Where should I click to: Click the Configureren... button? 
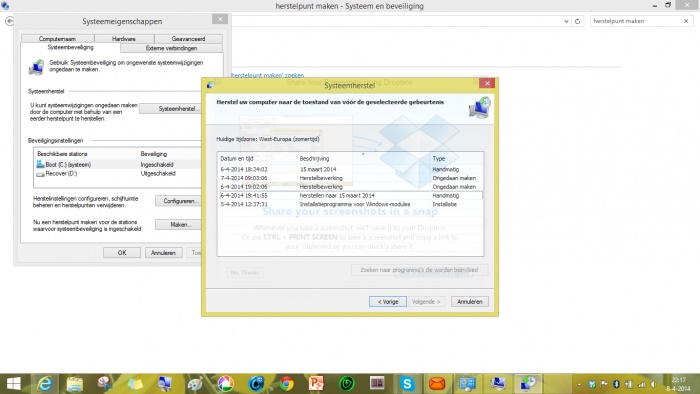[179, 201]
